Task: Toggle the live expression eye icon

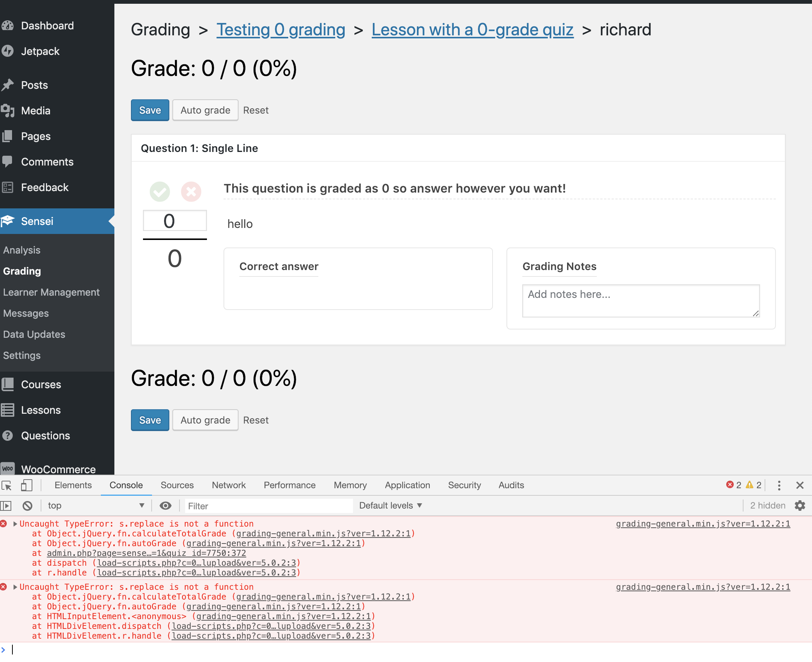Action: pos(165,506)
